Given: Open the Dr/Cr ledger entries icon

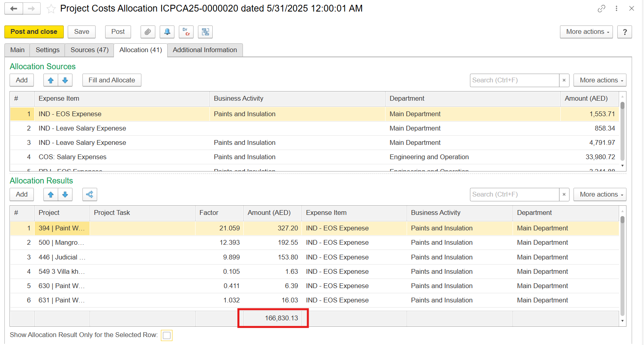Looking at the screenshot, I should tap(186, 32).
